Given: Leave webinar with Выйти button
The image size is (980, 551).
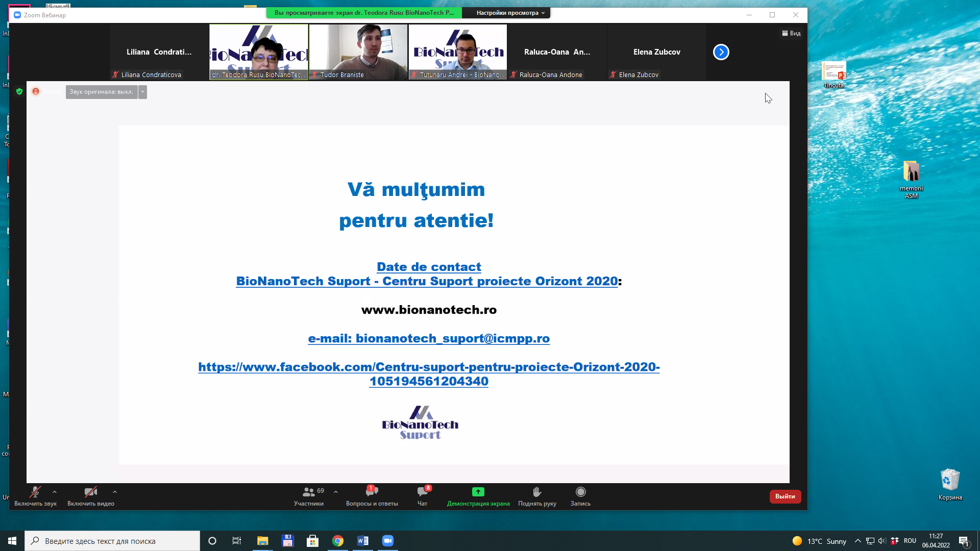Looking at the screenshot, I should [785, 496].
